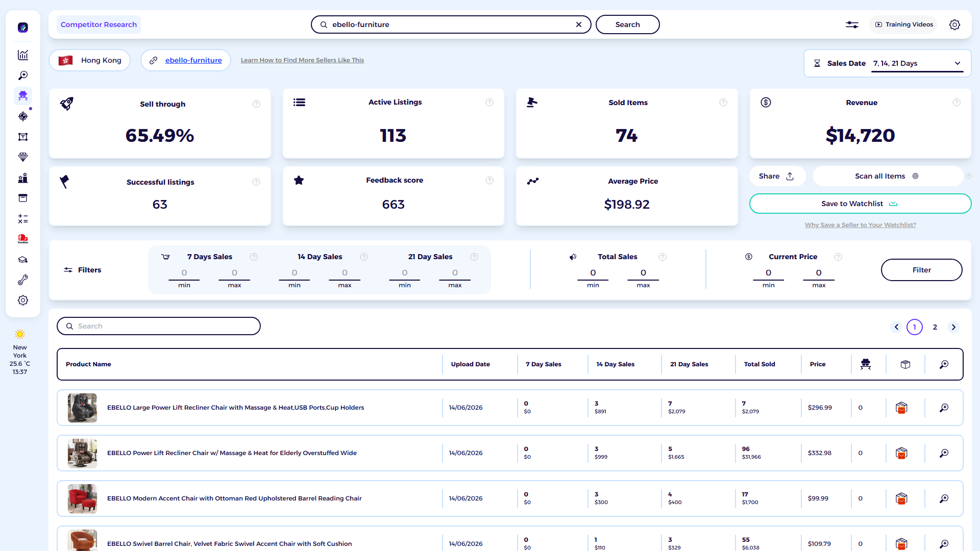Open page 2 of results
The width and height of the screenshot is (980, 551).
[x=935, y=327]
